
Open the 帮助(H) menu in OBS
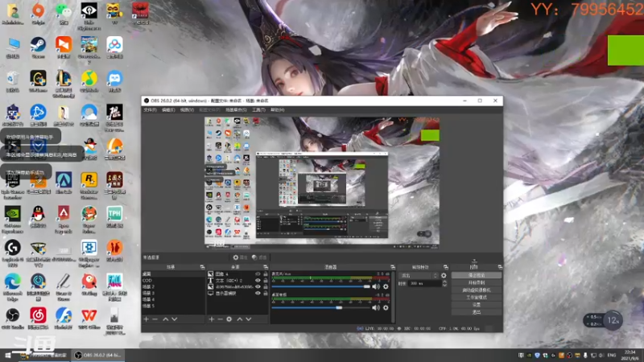pyautogui.click(x=277, y=110)
